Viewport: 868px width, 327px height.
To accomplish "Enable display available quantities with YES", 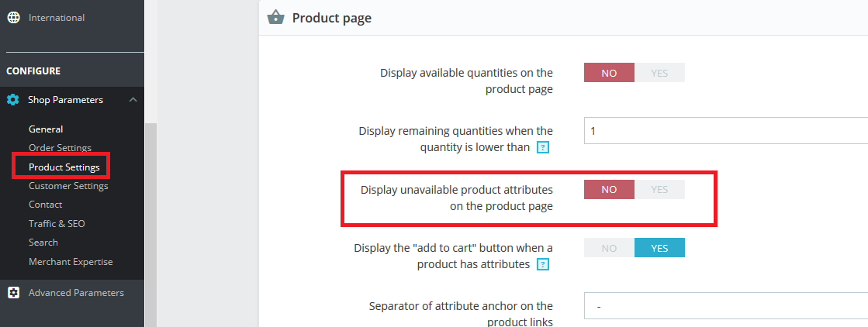I will point(659,73).
